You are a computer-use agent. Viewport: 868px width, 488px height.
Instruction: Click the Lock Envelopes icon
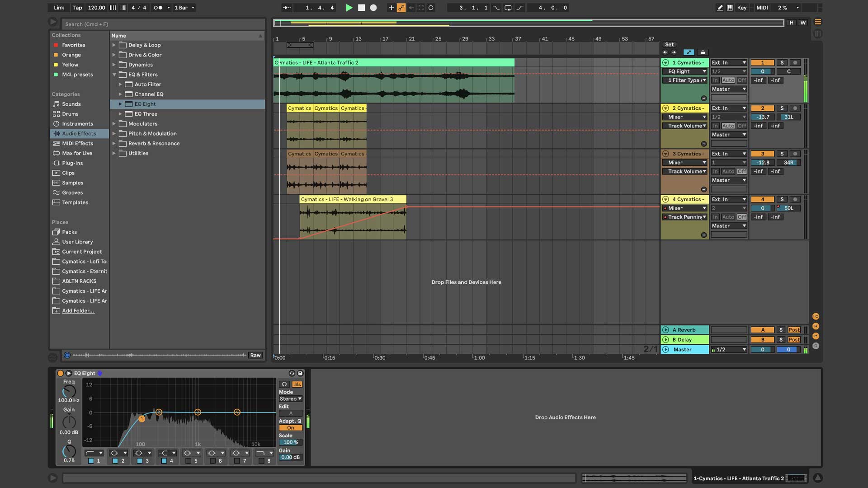point(703,52)
